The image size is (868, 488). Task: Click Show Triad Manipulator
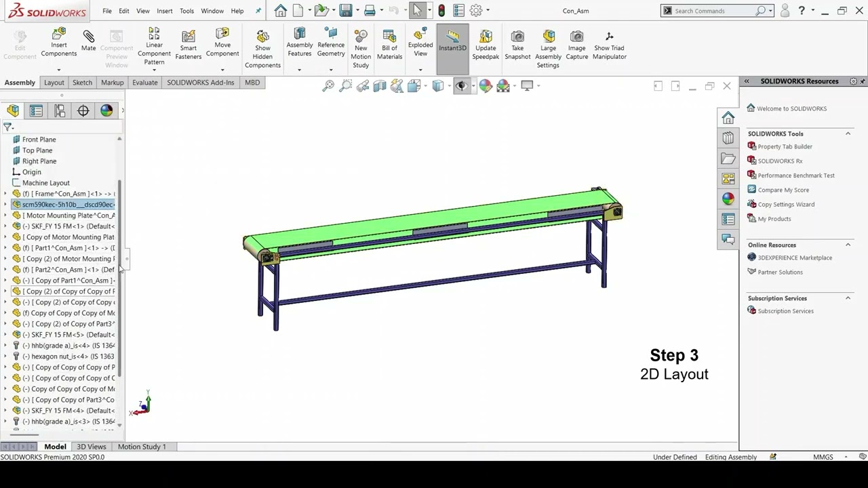coord(609,45)
